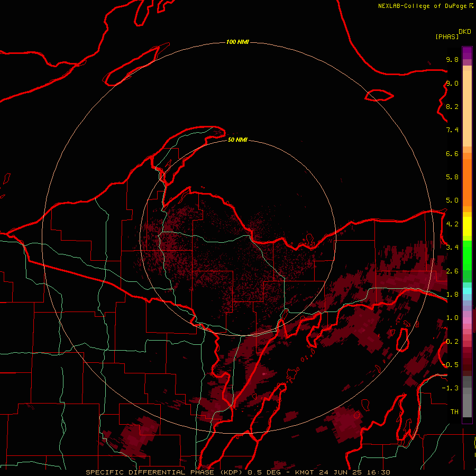Click the 0.2 scale value
476x476 pixels.
(x=452, y=342)
